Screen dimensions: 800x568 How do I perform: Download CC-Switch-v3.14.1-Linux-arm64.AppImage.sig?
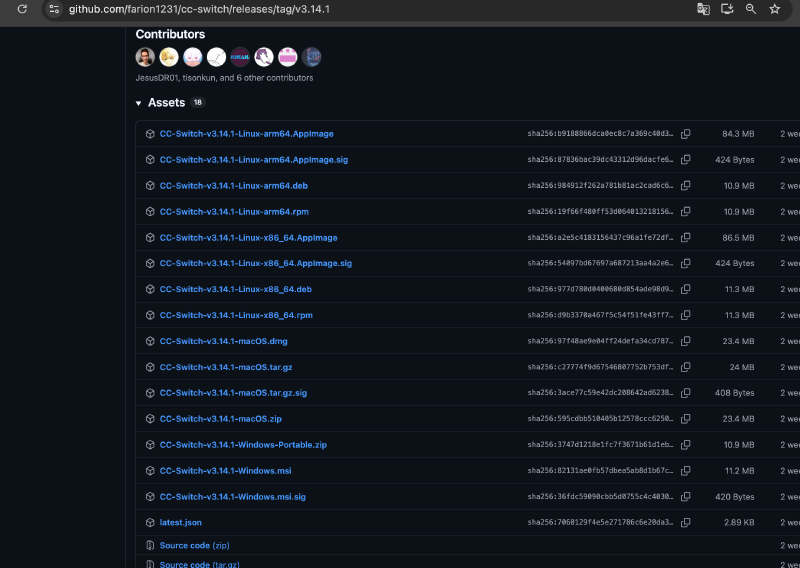point(254,160)
